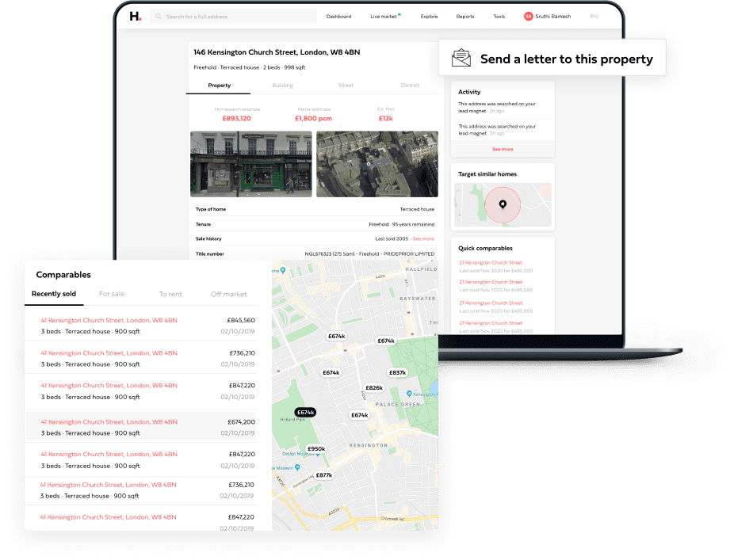Open the street view property photo
The width and height of the screenshot is (734, 560).
(250, 164)
